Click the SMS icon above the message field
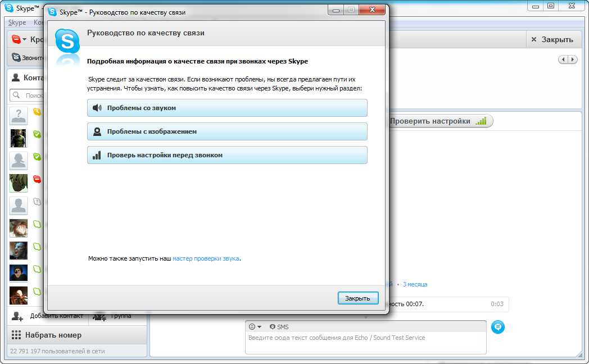This screenshot has width=589, height=364. coord(272,326)
